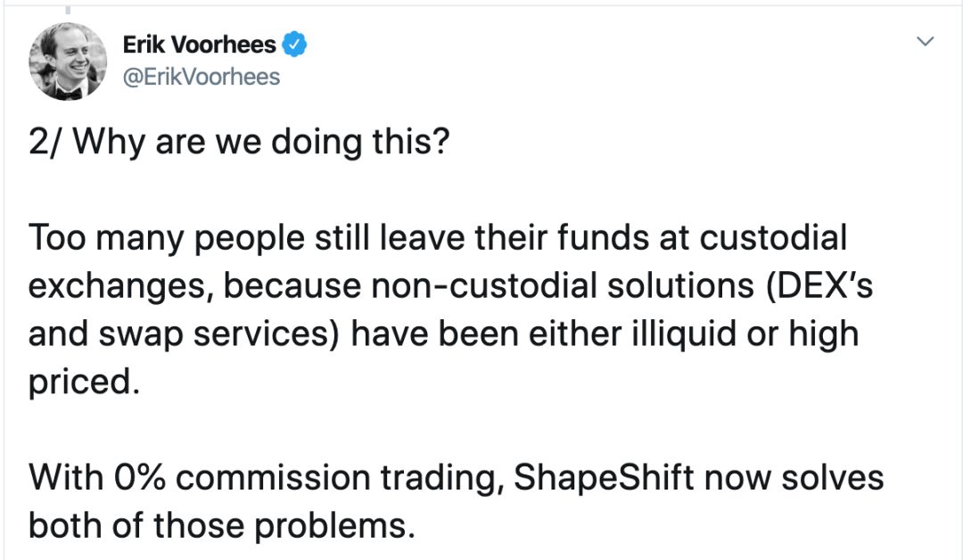Image resolution: width=963 pixels, height=560 pixels.
Task: Open Erik Voorhees' profile picture
Action: point(68,62)
